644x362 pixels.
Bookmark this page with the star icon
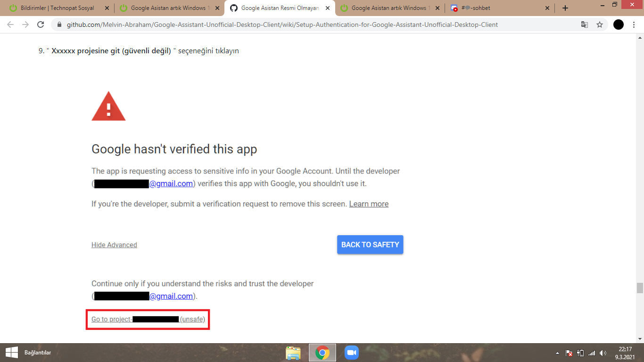600,25
